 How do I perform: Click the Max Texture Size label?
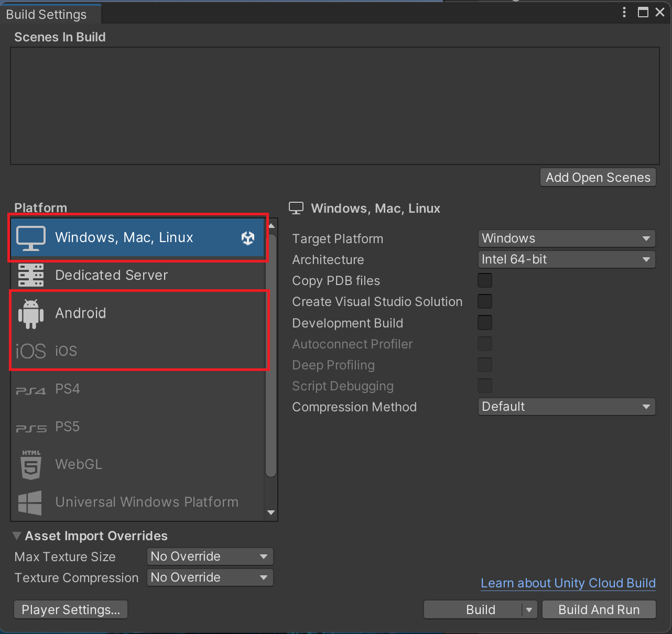(65, 557)
